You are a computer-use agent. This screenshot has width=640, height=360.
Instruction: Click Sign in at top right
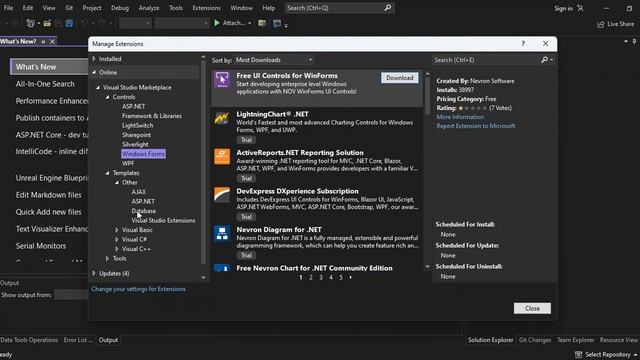click(x=563, y=8)
